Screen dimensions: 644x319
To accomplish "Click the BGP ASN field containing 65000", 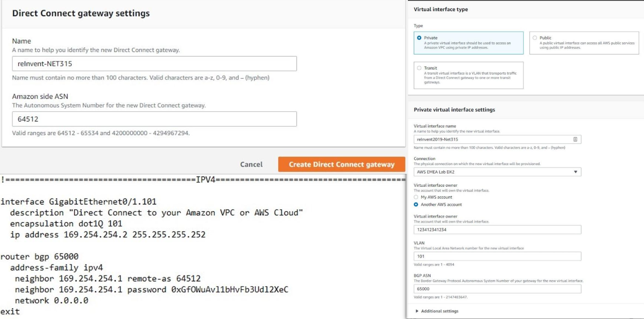I will pyautogui.click(x=497, y=289).
